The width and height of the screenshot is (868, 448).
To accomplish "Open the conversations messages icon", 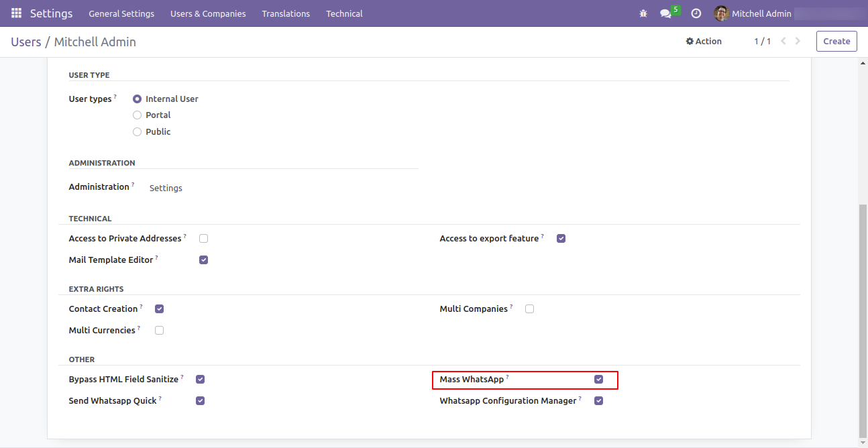I will tap(665, 13).
